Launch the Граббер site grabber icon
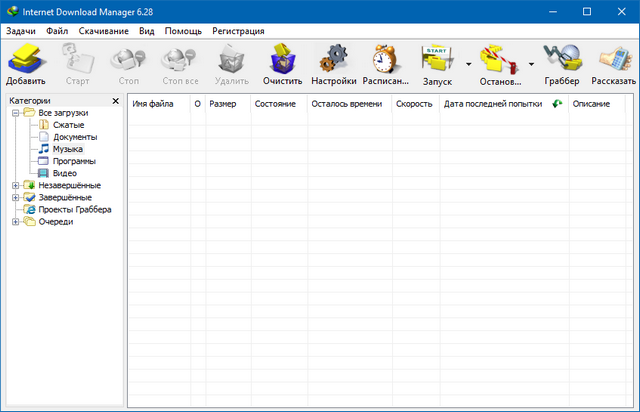Screen dimensions: 640x412 point(561,58)
